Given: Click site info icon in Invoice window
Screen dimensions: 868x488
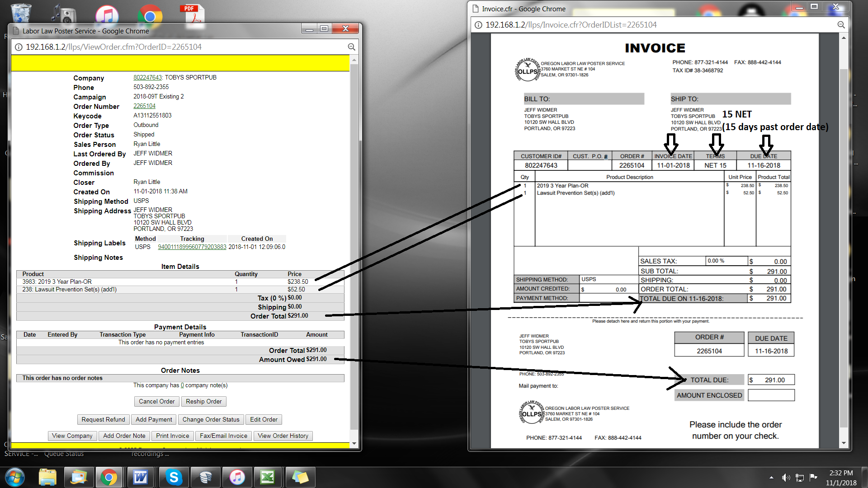Looking at the screenshot, I should pyautogui.click(x=478, y=25).
